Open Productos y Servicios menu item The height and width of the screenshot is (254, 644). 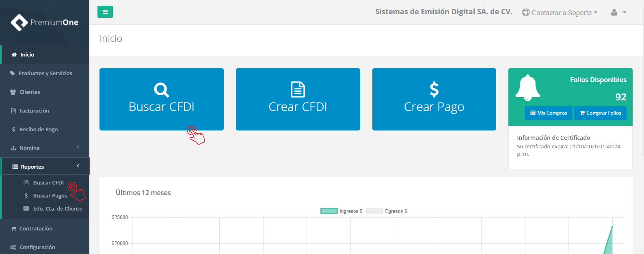(45, 73)
